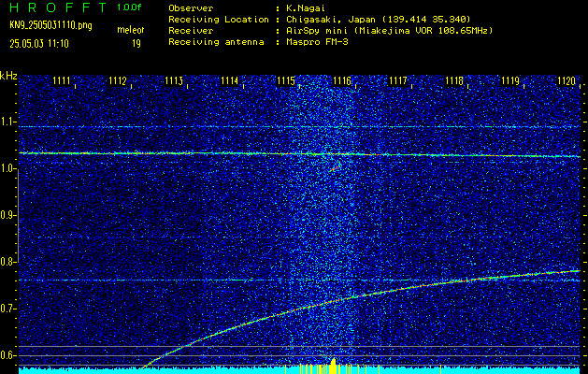
Task: Select the file name KN9_2505031110.png
Action: (x=50, y=26)
